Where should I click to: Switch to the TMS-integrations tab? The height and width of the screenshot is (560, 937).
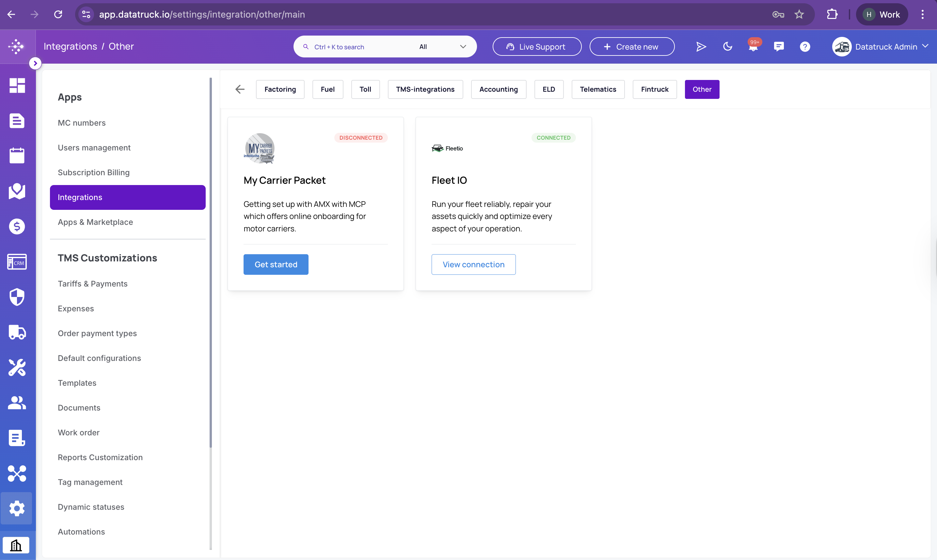click(425, 89)
